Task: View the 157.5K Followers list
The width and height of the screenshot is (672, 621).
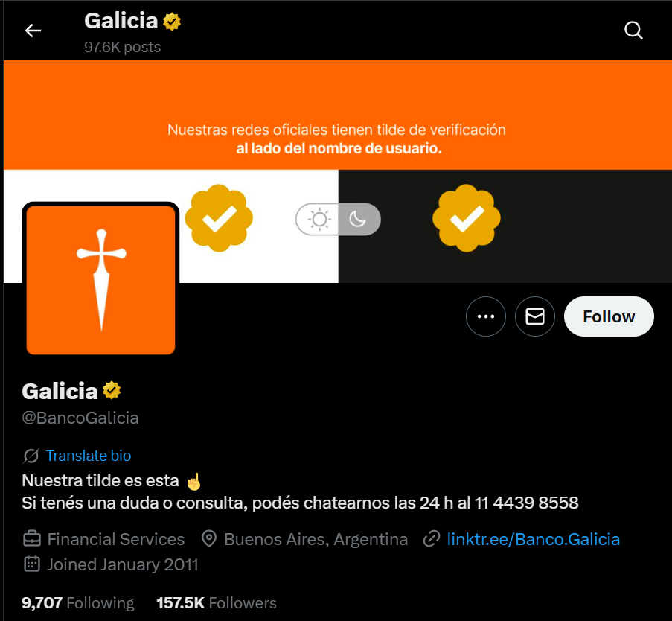Action: tap(217, 603)
